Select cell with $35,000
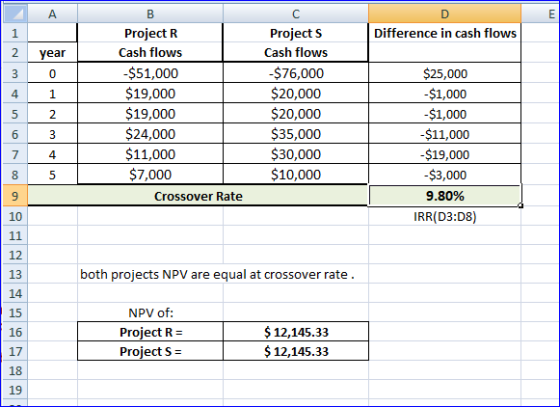This screenshot has height=407, width=560. tap(296, 134)
